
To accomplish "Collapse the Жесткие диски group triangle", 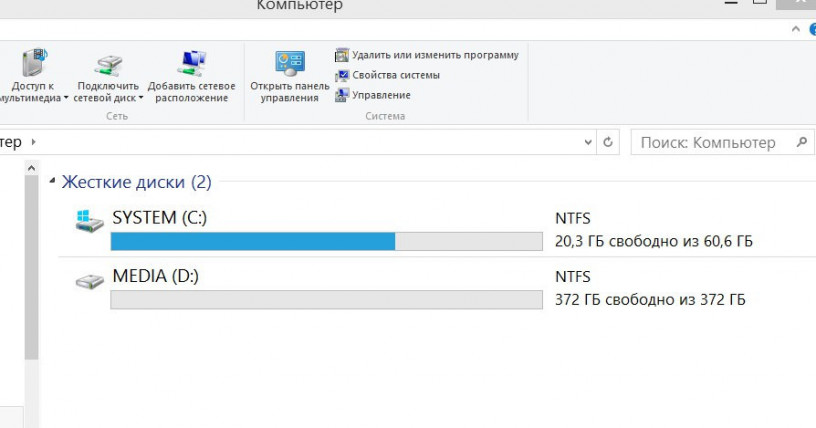I will [52, 181].
